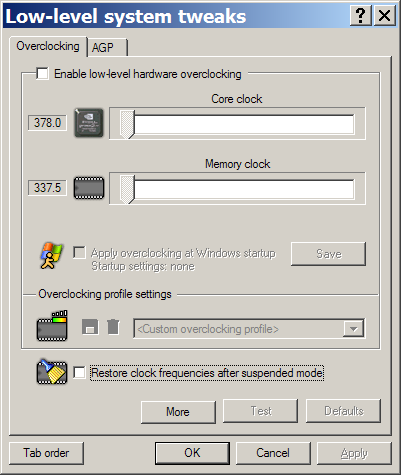Select the Overclocking tab
401x475 pixels.
[48, 46]
